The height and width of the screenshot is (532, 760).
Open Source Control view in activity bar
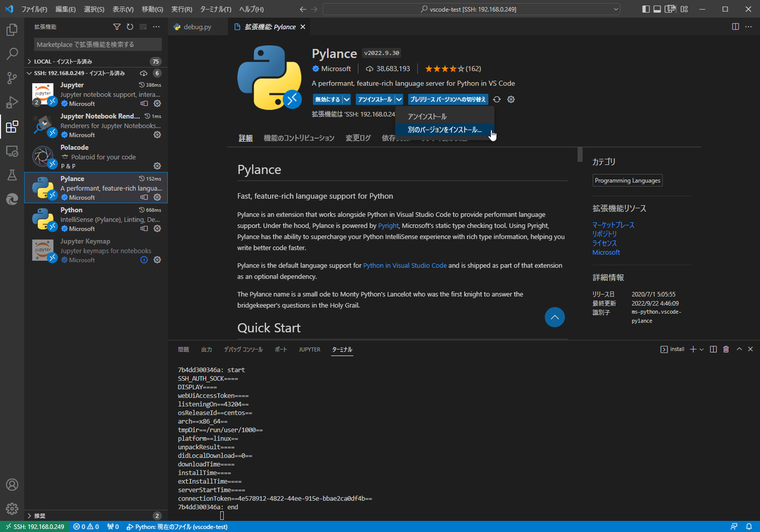(x=12, y=79)
